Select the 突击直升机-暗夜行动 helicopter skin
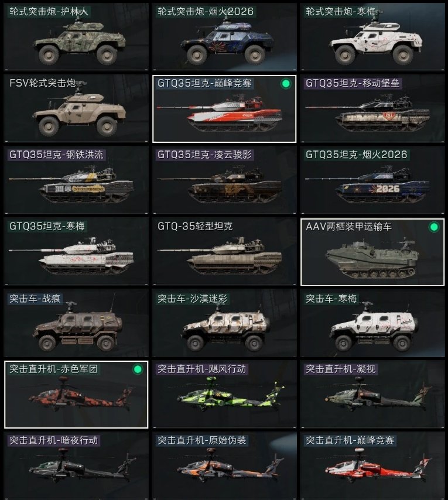This screenshot has width=448, height=500. point(76,466)
